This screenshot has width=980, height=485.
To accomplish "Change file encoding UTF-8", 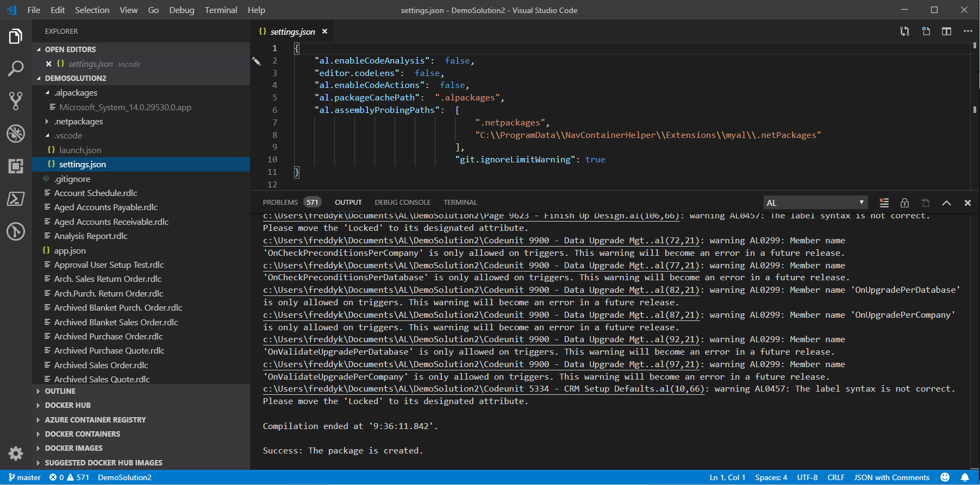I will pos(807,477).
